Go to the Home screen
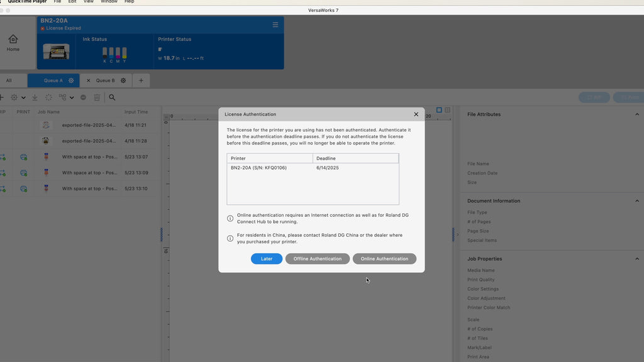 pyautogui.click(x=13, y=43)
